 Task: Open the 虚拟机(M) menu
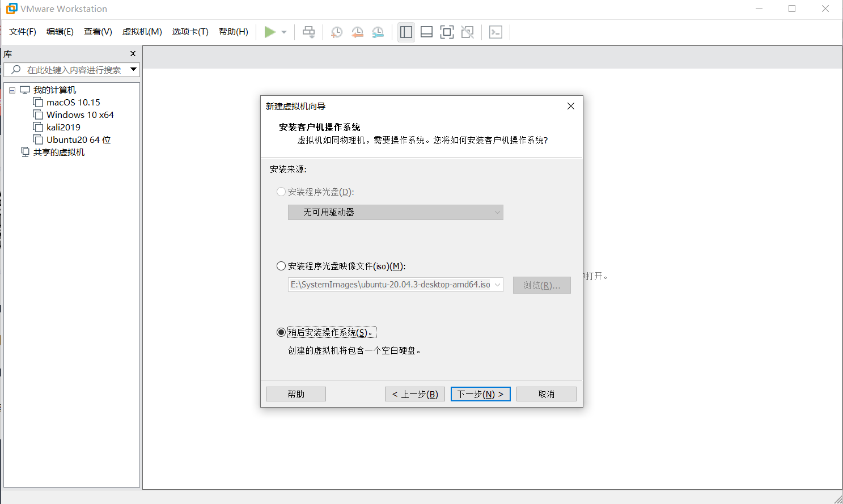[142, 32]
